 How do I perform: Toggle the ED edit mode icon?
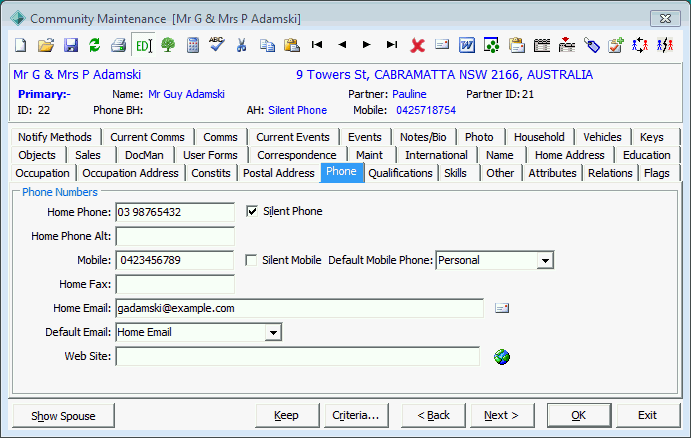(x=144, y=45)
